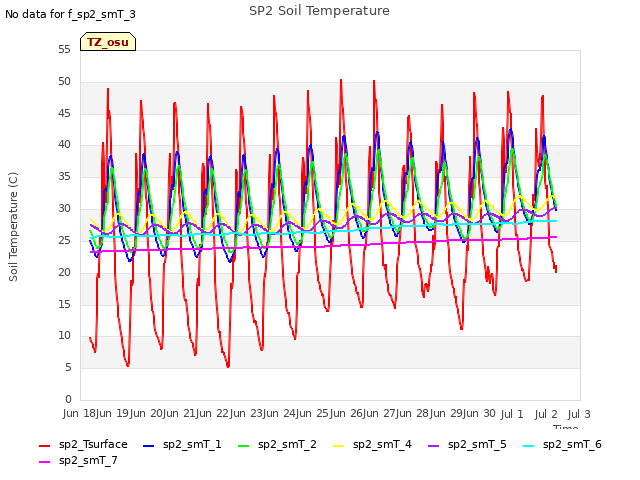640x480 pixels.
Task: Click the magenta sp2_smT_7 legend swatch
Action: pos(44,462)
